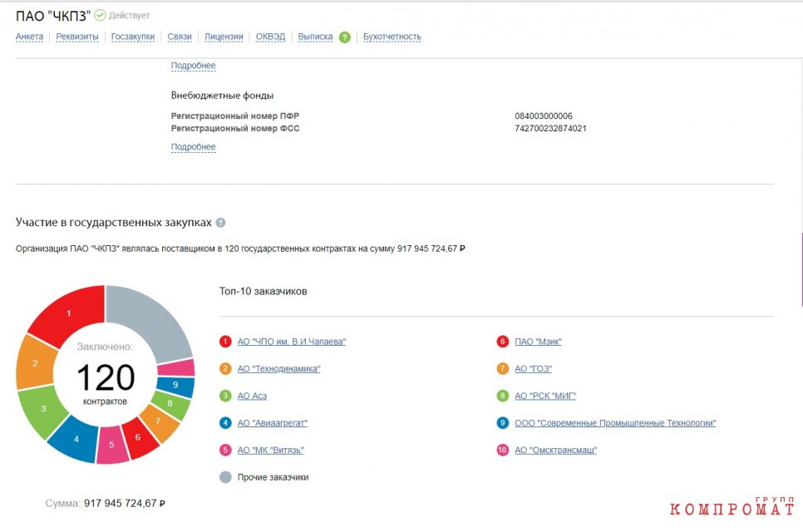Click the Внебюджетные фонды heading
Viewport: 803px width, 532px height.
pyautogui.click(x=222, y=96)
